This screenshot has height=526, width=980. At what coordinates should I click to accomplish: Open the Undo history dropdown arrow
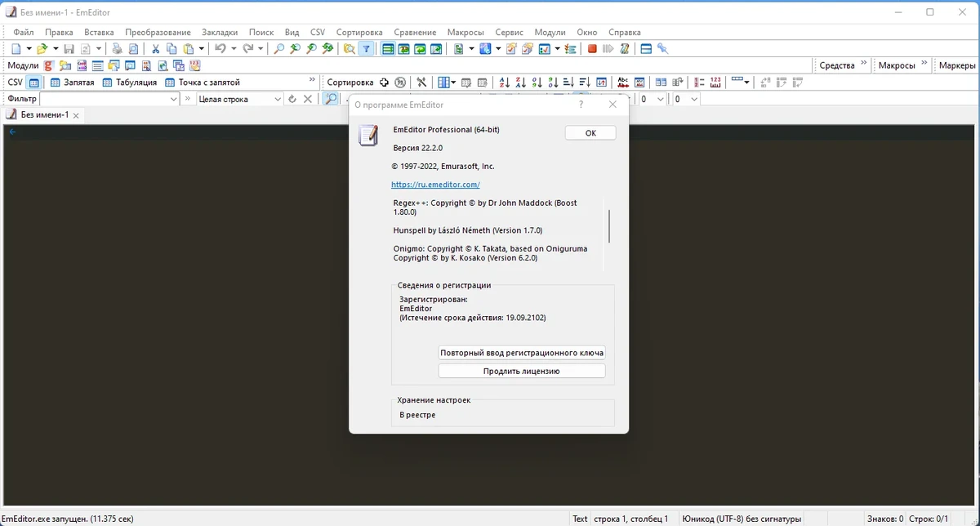click(x=234, y=49)
